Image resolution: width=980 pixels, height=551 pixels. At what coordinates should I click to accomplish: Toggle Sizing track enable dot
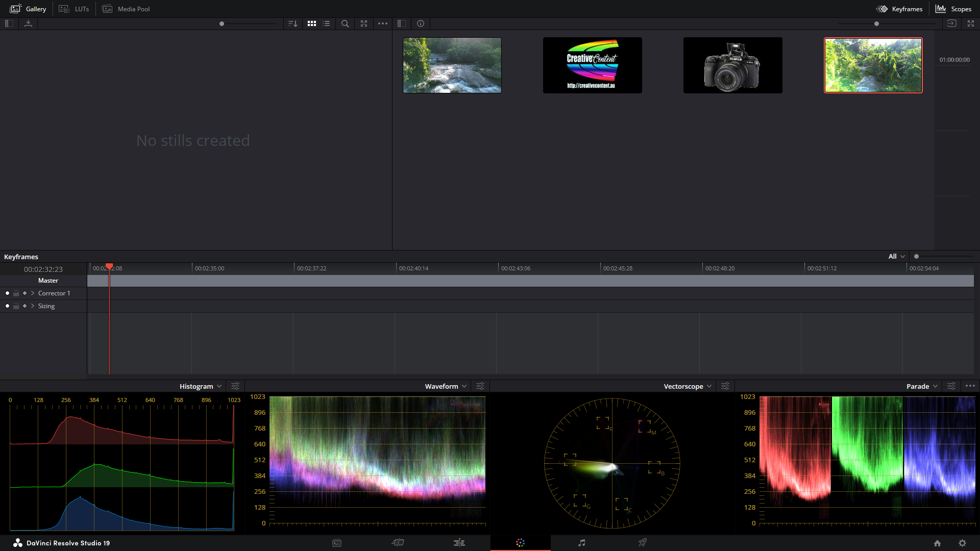(7, 306)
